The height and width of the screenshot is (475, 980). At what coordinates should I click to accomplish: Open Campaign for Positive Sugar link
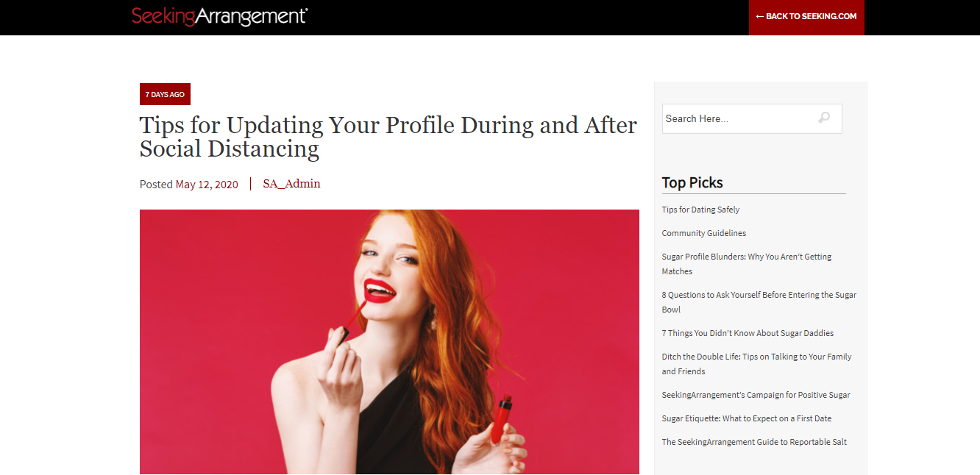click(756, 395)
